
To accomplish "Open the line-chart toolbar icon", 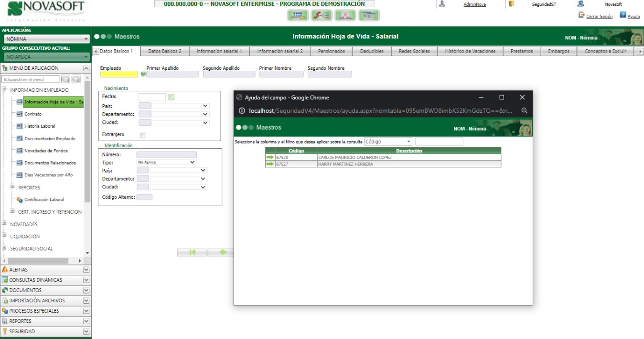I will point(345,15).
